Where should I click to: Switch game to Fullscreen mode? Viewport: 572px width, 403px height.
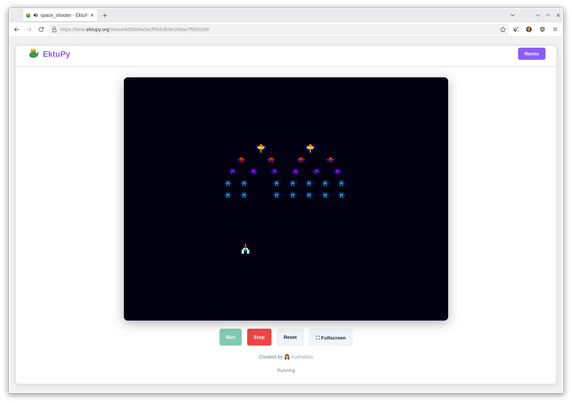point(331,337)
